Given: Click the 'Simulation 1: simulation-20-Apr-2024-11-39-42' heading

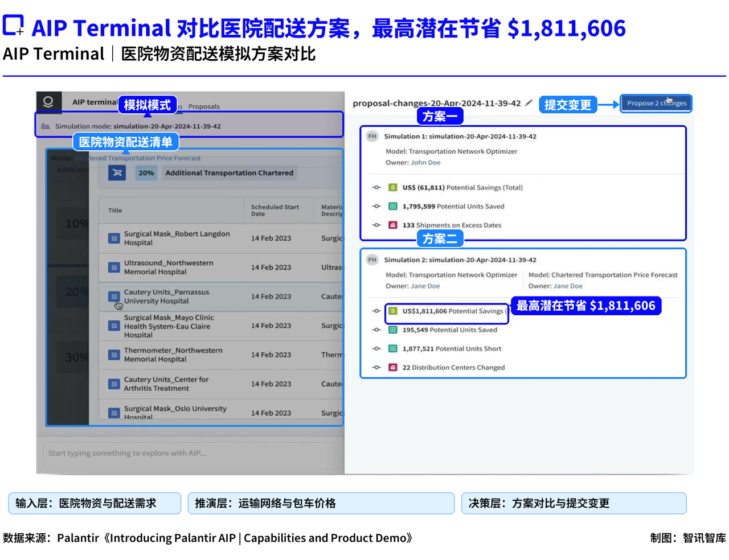Looking at the screenshot, I should 460,136.
